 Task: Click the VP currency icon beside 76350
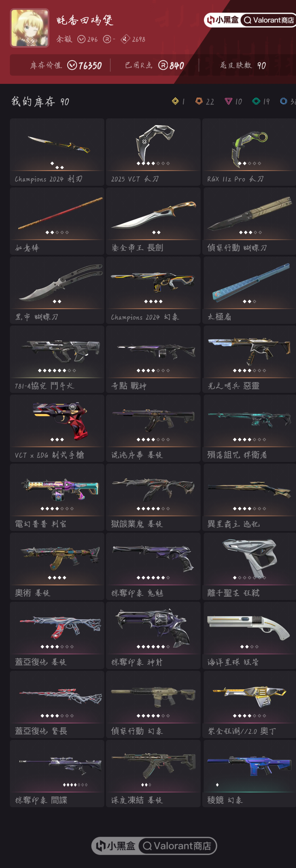(x=72, y=65)
